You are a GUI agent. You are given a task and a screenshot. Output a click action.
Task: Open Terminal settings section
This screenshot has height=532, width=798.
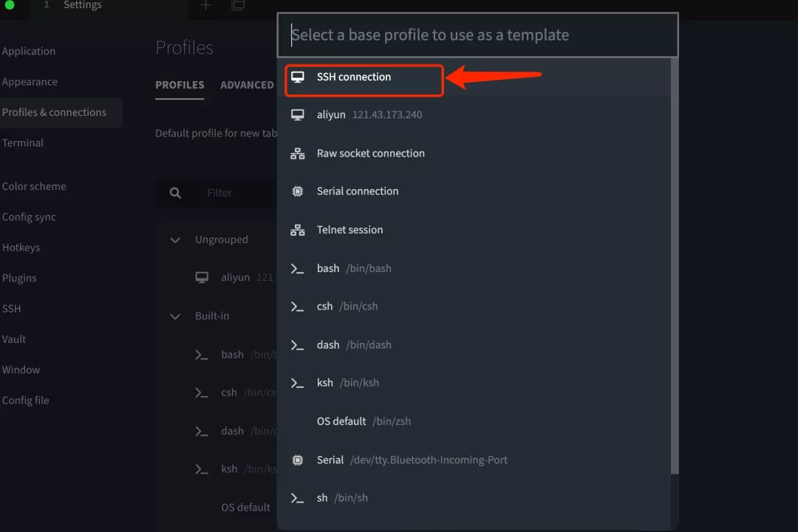[x=22, y=143]
